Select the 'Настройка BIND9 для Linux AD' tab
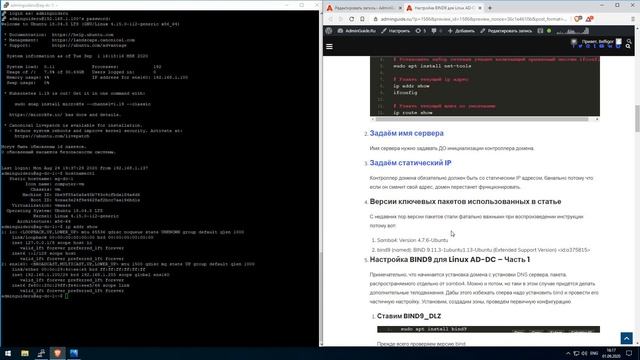Image resolution: width=640 pixels, height=360 pixels. point(444,8)
